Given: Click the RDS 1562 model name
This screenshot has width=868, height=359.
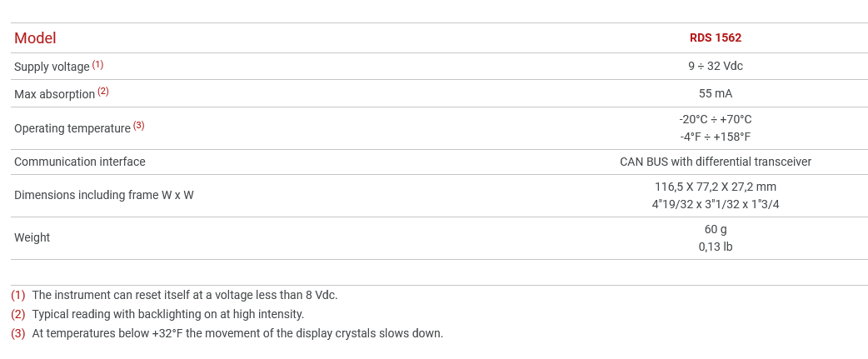Looking at the screenshot, I should pyautogui.click(x=715, y=37).
